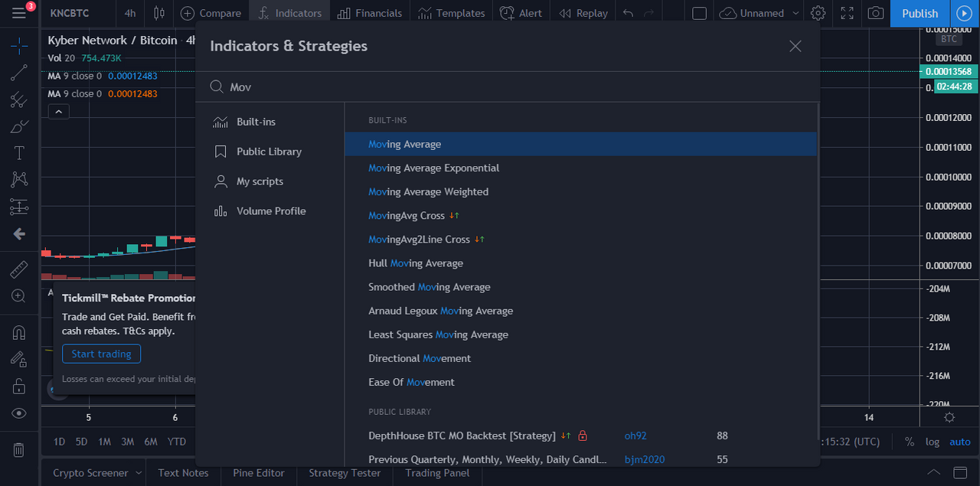This screenshot has width=980, height=486.
Task: Select Public Library category
Action: click(270, 152)
